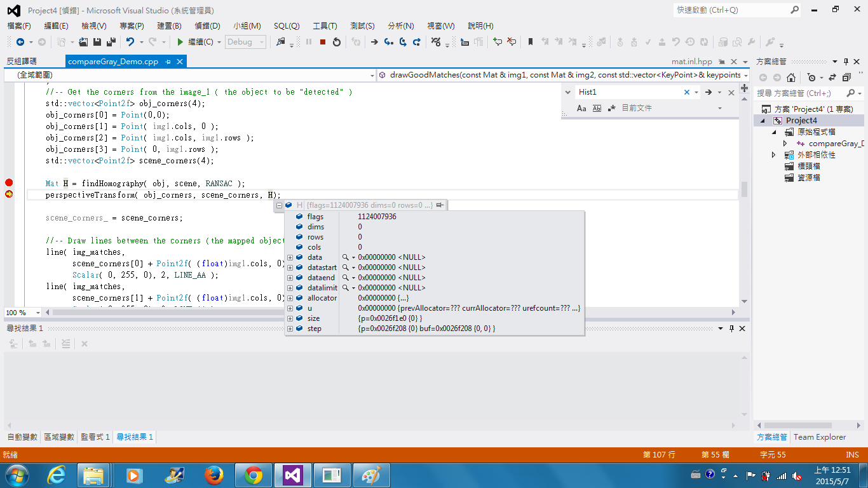This screenshot has width=868, height=488.
Task: Click the Show Next Statement arrow
Action: tap(374, 42)
